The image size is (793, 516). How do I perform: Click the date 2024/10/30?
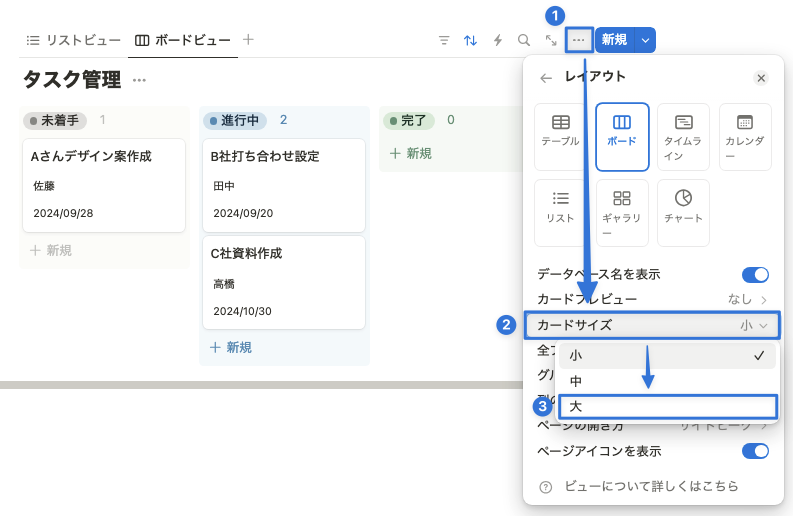(242, 312)
